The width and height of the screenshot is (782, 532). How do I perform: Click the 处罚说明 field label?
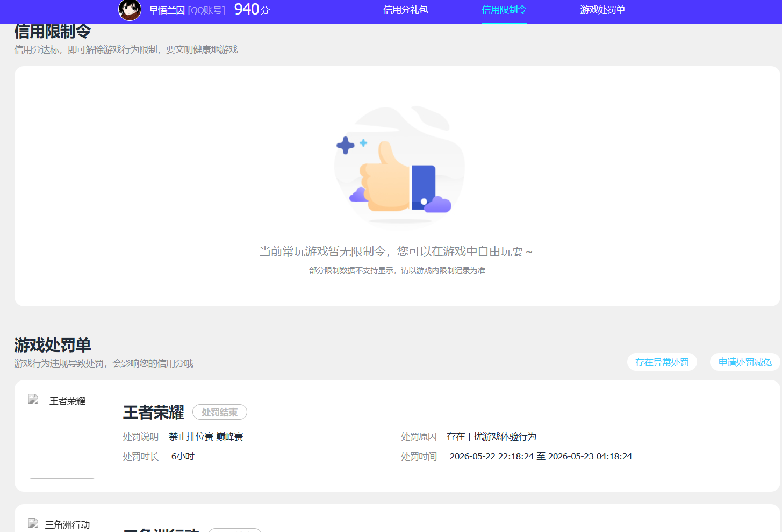[x=141, y=436]
